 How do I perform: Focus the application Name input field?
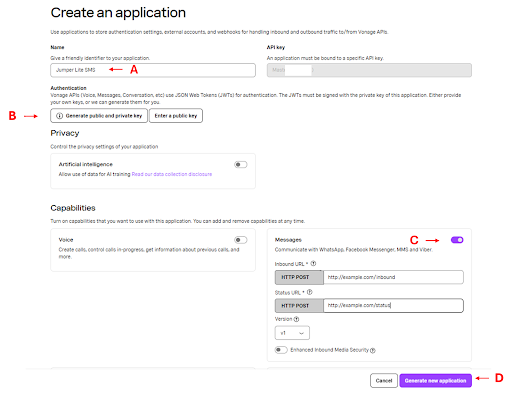[x=153, y=70]
